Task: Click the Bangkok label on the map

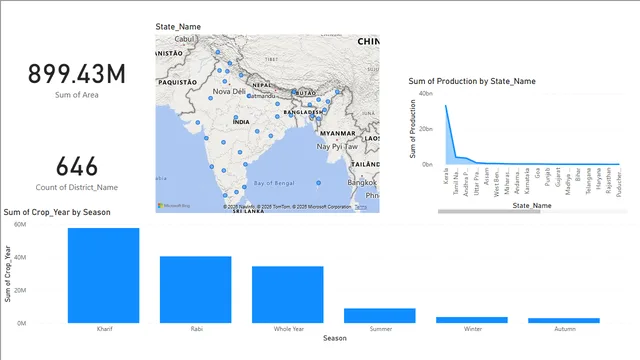Action: click(362, 182)
